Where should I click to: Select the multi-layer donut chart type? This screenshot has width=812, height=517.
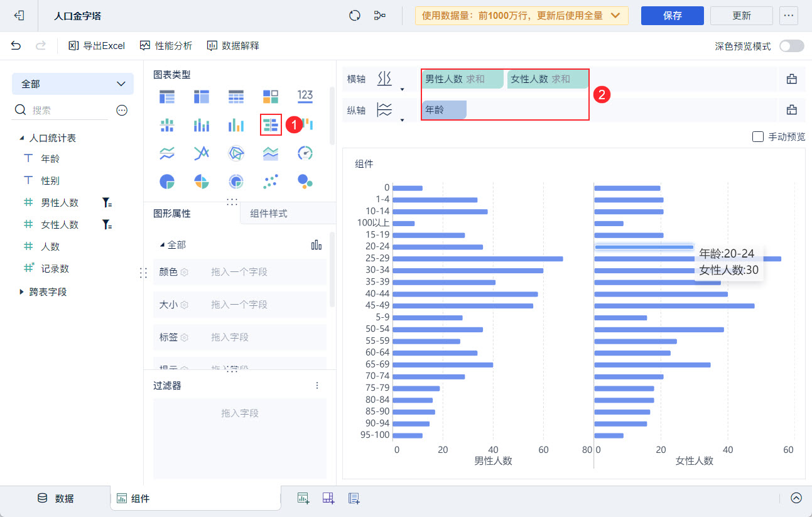[236, 182]
